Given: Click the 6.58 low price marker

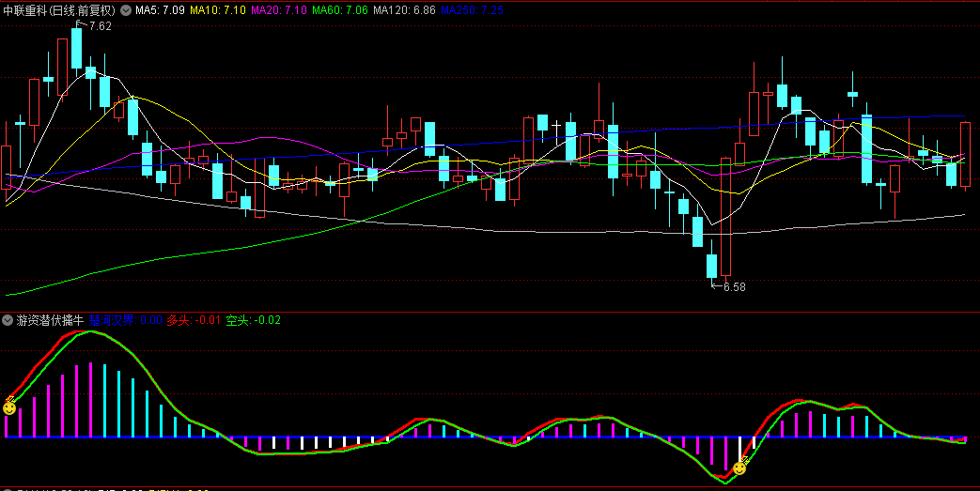Looking at the screenshot, I should [x=733, y=286].
